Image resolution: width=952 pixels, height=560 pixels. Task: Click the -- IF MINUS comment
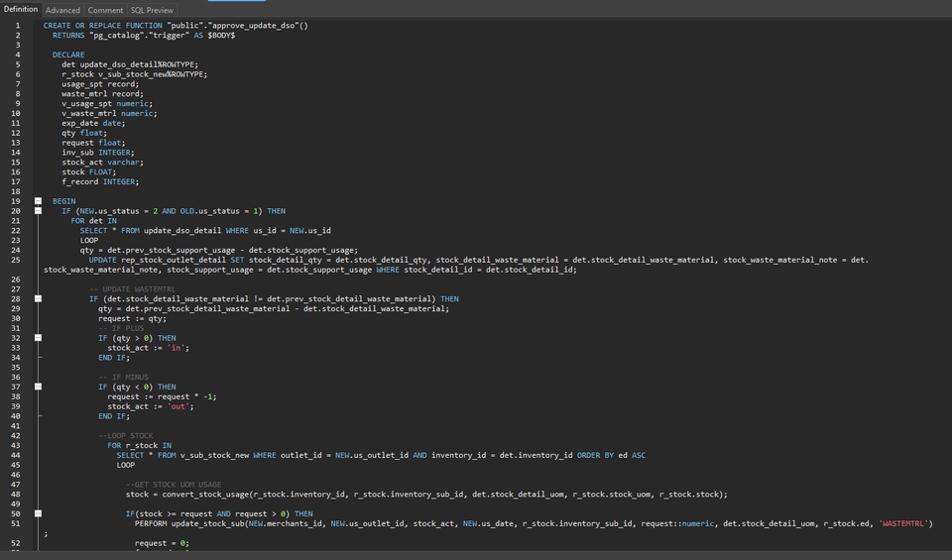[x=123, y=377]
